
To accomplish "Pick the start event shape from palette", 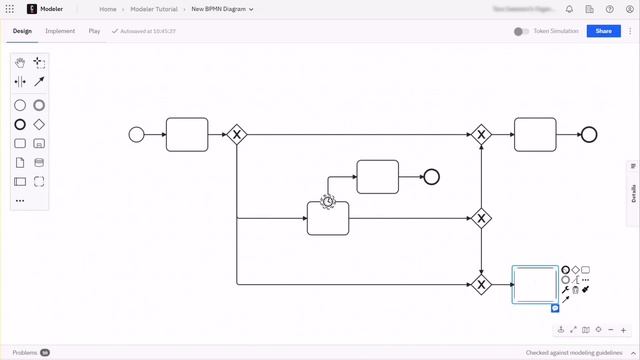I will coord(20,105).
